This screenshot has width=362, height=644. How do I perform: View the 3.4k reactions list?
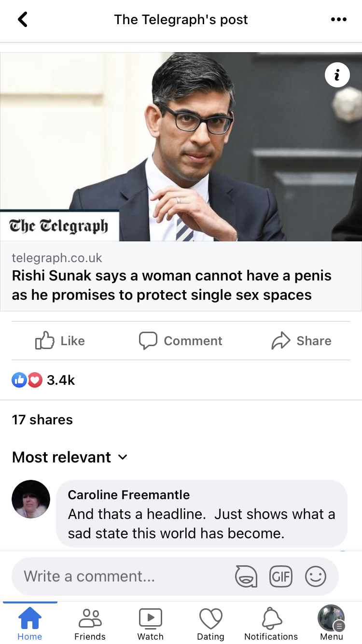[x=43, y=380]
